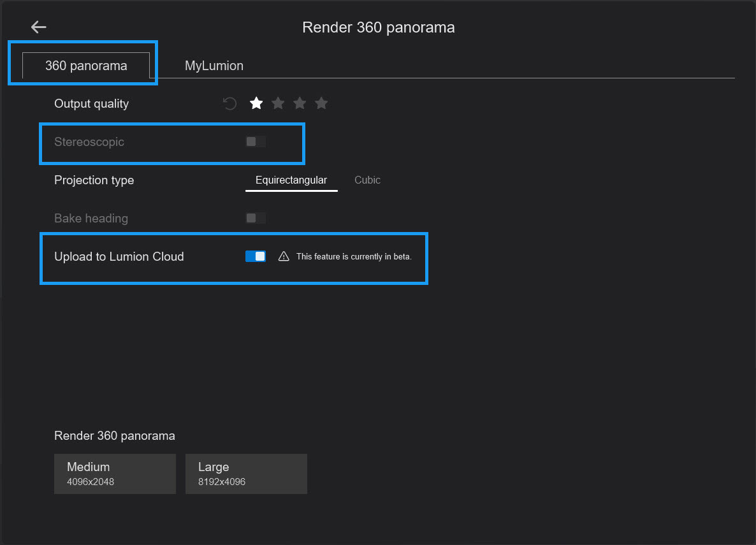756x545 pixels.
Task: Disable the Upload to Lumion Cloud toggle
Action: pos(256,256)
